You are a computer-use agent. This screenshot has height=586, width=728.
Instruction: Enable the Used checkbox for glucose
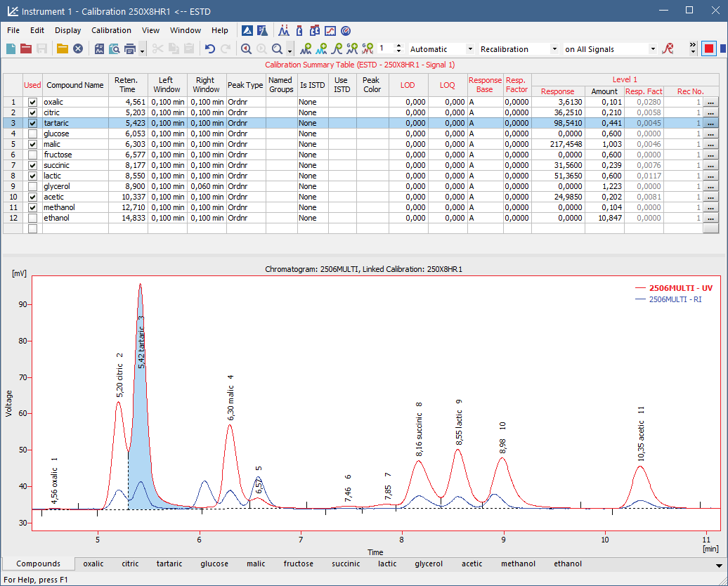[32, 134]
